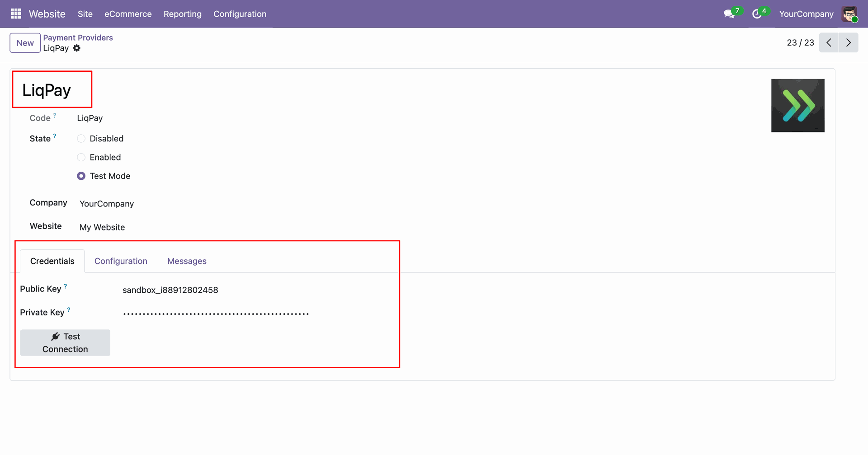The image size is (868, 455).
Task: Open the user avatar menu
Action: tap(849, 14)
